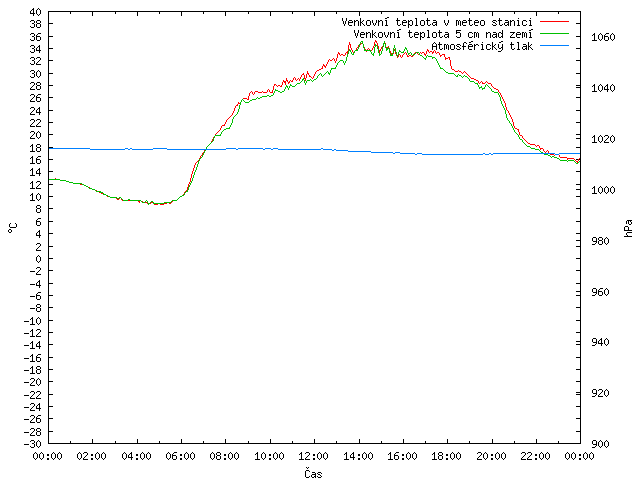Click the 06:00 time axis label
The image size is (640, 480).
pyautogui.click(x=180, y=456)
